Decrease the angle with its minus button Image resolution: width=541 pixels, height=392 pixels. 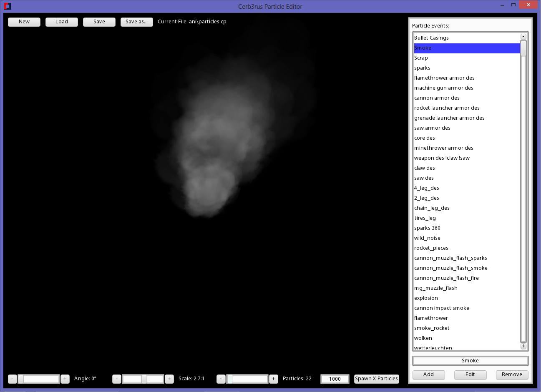(x=12, y=379)
